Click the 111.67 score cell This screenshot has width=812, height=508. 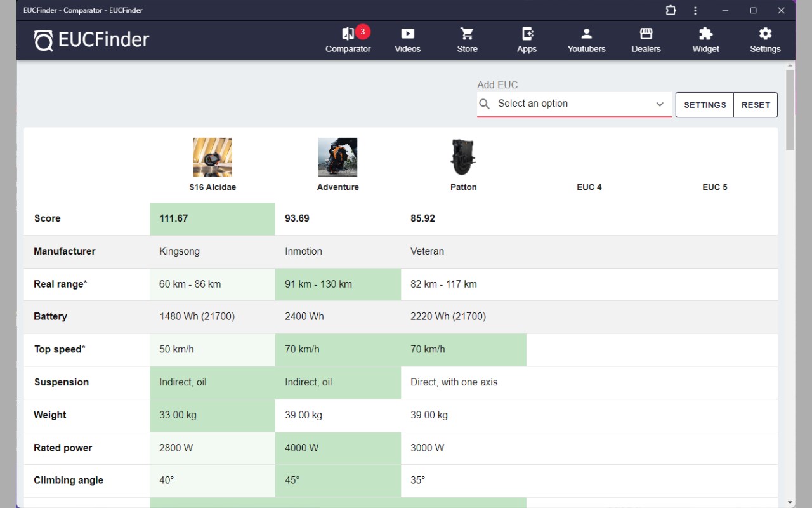click(213, 218)
